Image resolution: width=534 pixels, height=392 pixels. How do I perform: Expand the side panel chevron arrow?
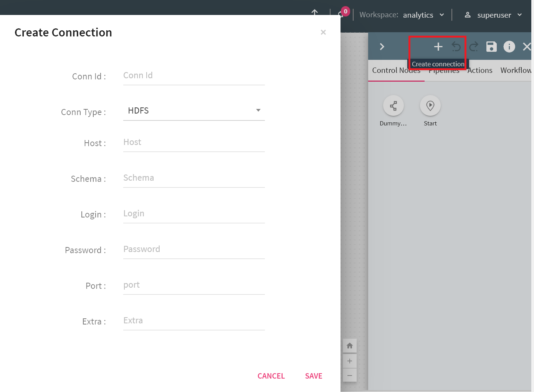coord(382,47)
